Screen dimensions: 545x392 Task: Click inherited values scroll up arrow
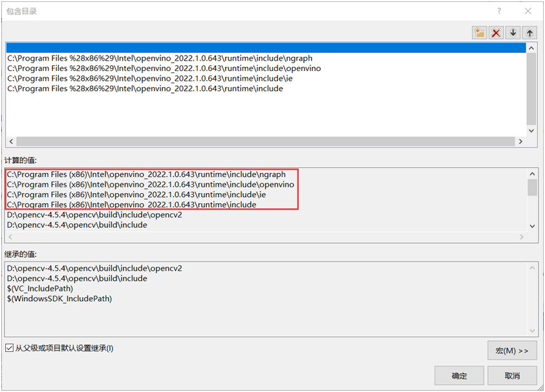pos(532,268)
